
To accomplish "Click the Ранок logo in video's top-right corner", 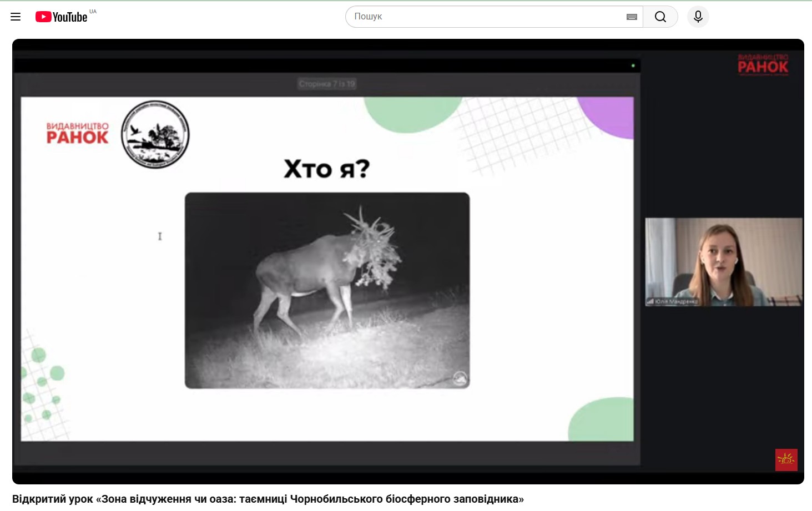I will pos(763,65).
